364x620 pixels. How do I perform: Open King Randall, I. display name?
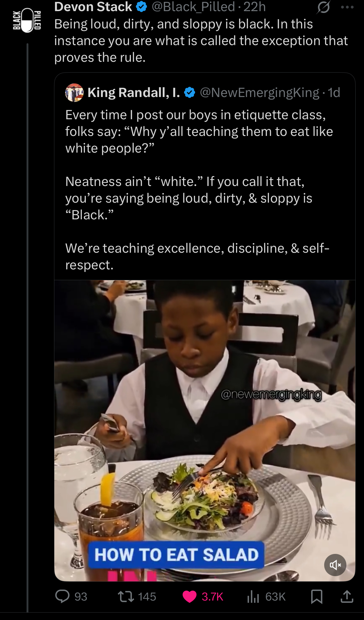[134, 93]
